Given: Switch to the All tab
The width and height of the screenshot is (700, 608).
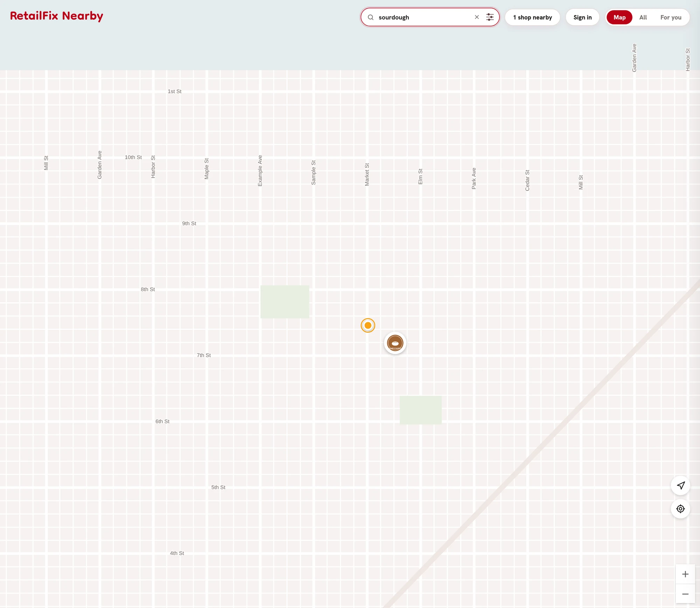Looking at the screenshot, I should pyautogui.click(x=643, y=17).
